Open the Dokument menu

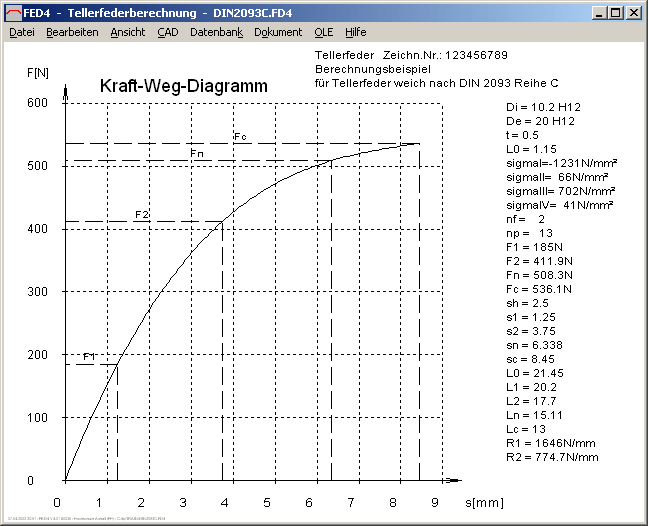click(278, 32)
